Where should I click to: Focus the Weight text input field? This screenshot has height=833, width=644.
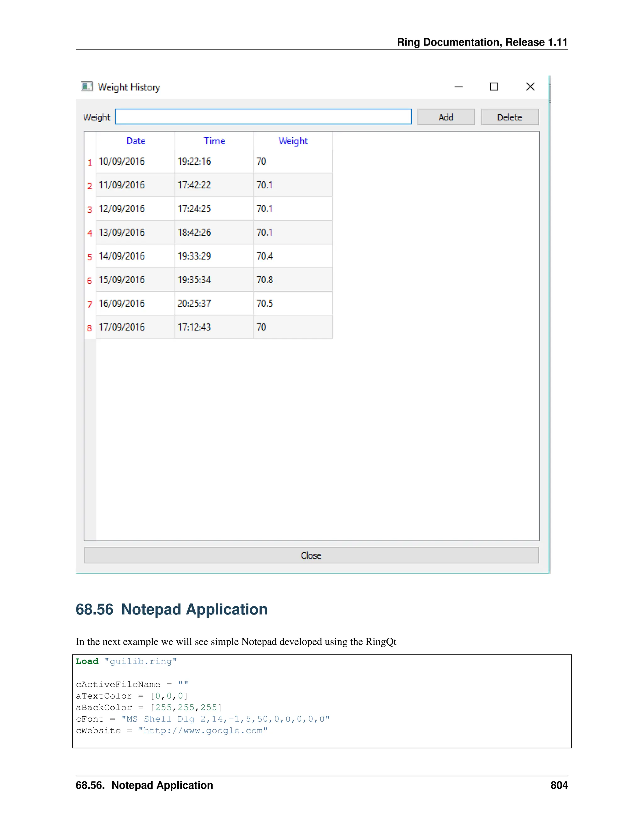(x=263, y=117)
